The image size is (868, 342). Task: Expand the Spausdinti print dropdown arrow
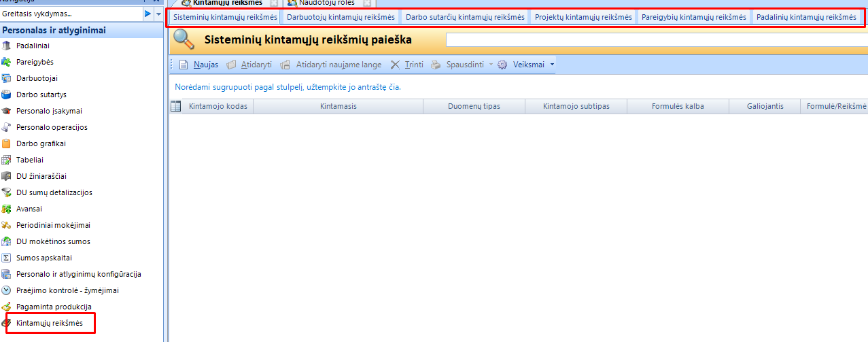489,65
